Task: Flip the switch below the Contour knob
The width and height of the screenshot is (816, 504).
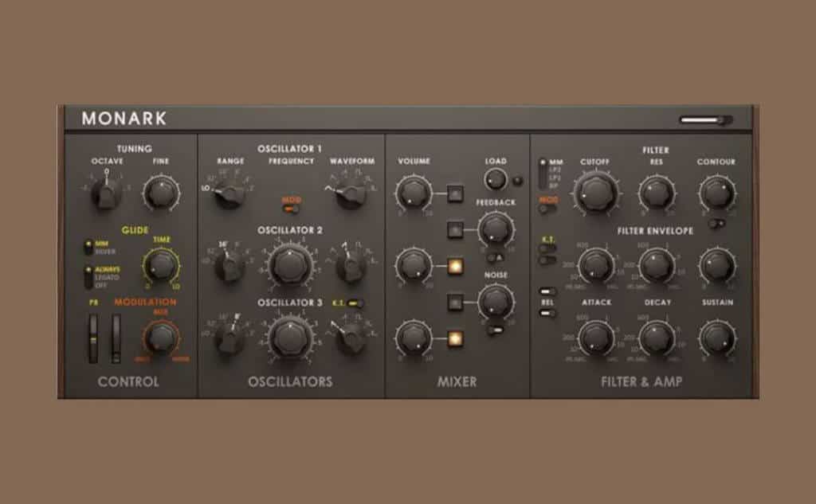Action: coord(717,224)
